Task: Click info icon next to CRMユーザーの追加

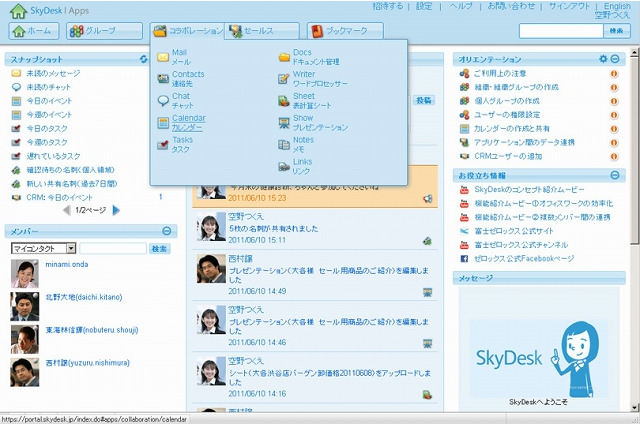Action: click(x=614, y=156)
